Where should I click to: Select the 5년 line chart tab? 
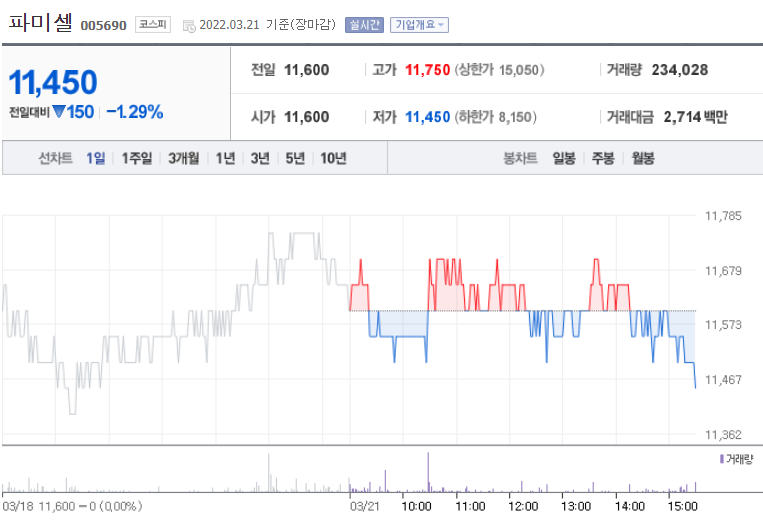click(295, 158)
